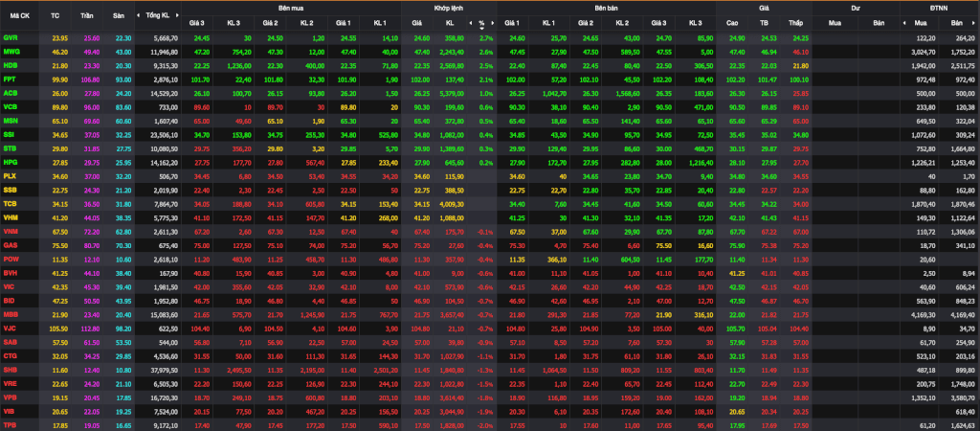Select SSI ticker in list
The image size is (980, 431).
point(10,134)
